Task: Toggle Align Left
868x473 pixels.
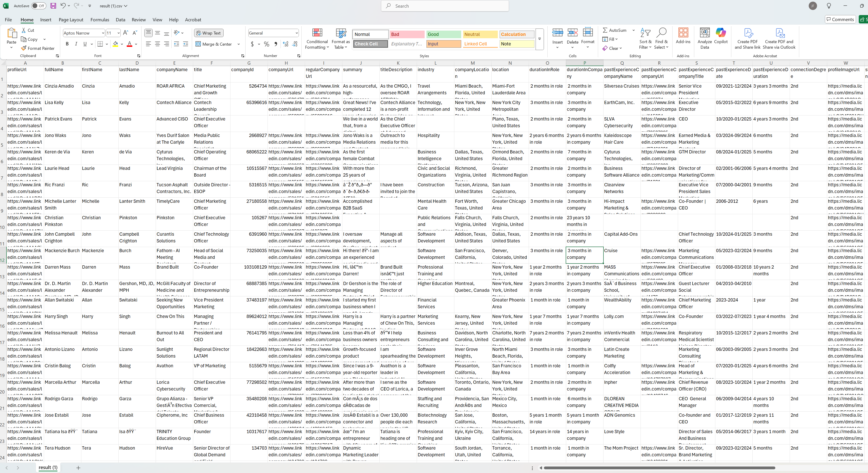Action: [148, 44]
